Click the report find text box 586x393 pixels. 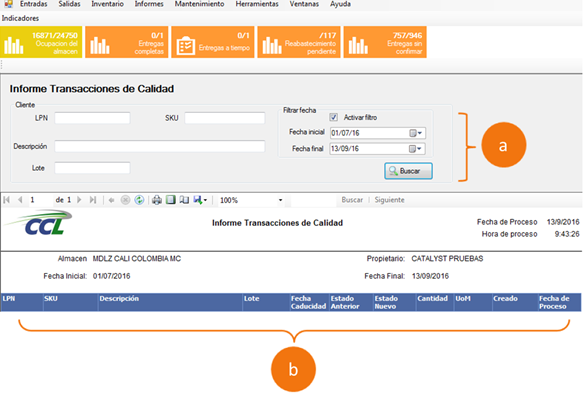313,200
